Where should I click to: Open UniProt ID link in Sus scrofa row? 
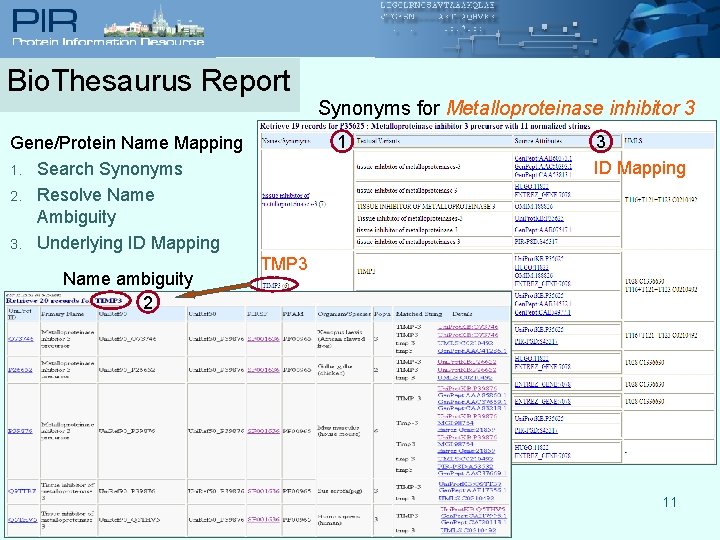pos(22,491)
